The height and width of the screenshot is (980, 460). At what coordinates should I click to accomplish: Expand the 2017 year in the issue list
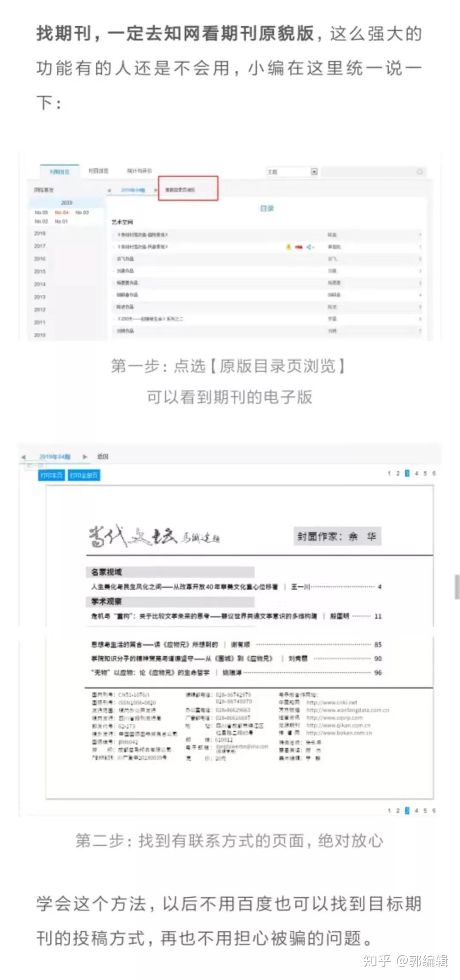[x=40, y=246]
